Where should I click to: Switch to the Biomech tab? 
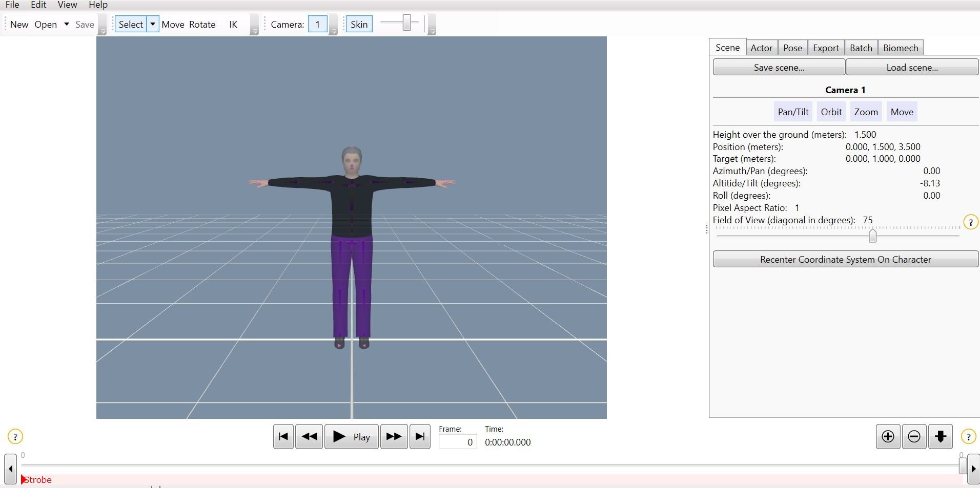(901, 48)
